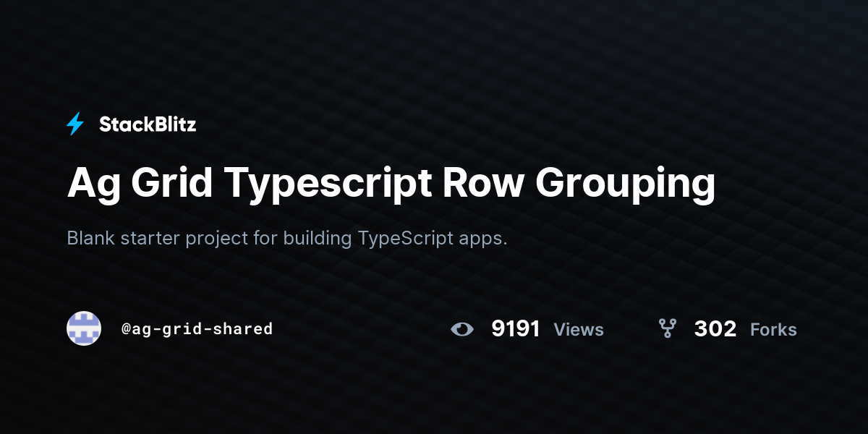The image size is (868, 434).
Task: Visit the @ag-grid-shared username link
Action: coord(197,329)
